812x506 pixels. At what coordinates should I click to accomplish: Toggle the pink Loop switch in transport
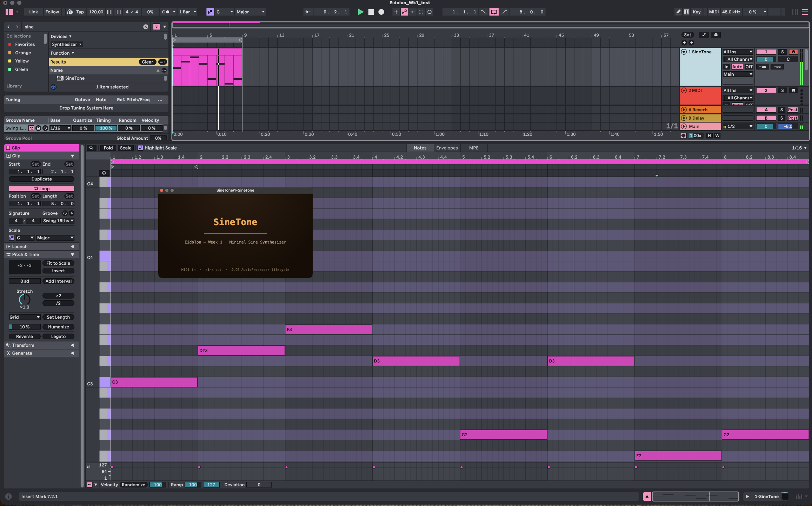point(494,12)
